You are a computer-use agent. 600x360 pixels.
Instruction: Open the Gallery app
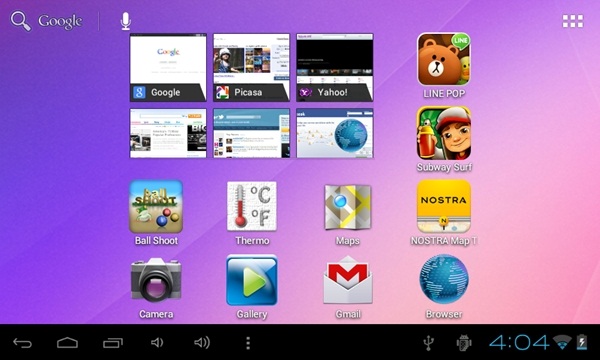pyautogui.click(x=252, y=280)
